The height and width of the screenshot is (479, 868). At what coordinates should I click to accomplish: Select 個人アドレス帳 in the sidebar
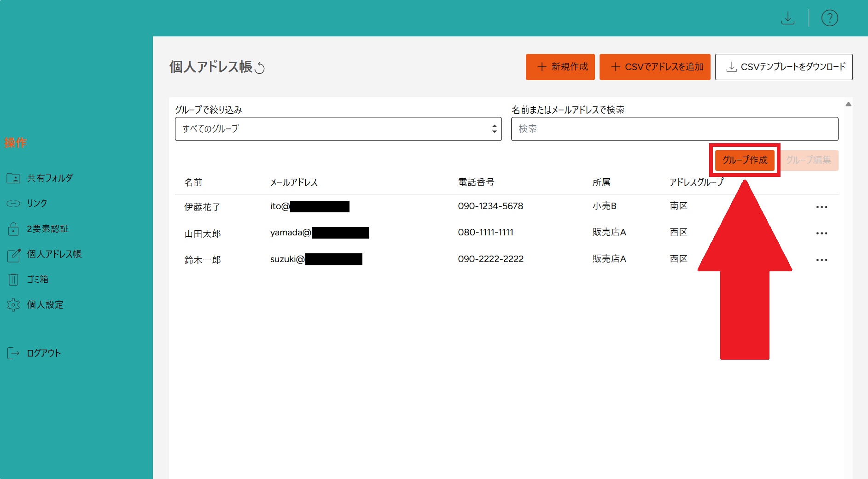(54, 254)
